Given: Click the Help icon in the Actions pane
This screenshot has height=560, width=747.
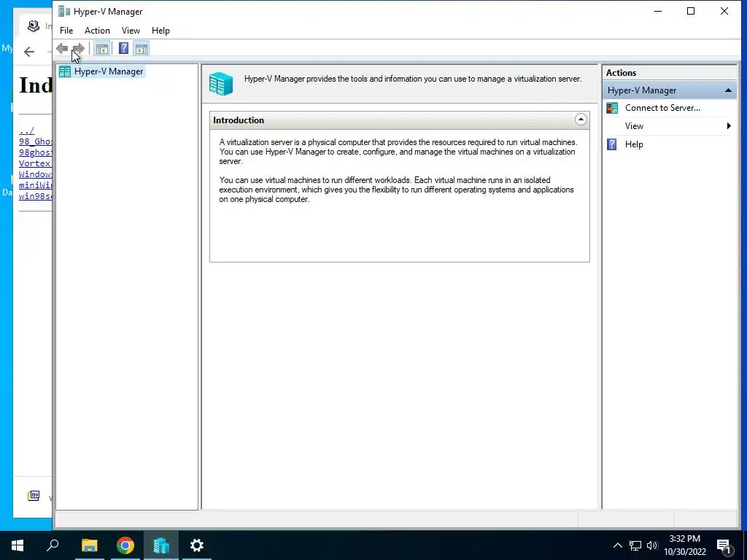Looking at the screenshot, I should pos(612,144).
